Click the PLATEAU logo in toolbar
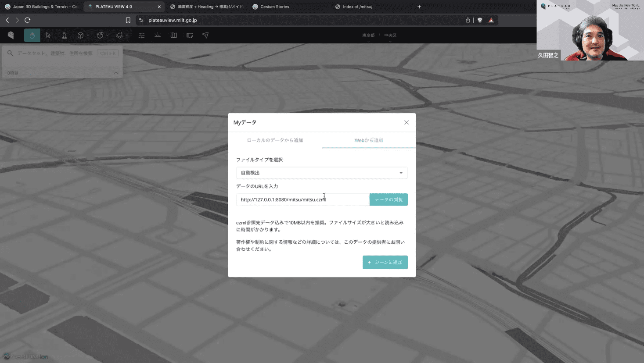 [x=11, y=36]
